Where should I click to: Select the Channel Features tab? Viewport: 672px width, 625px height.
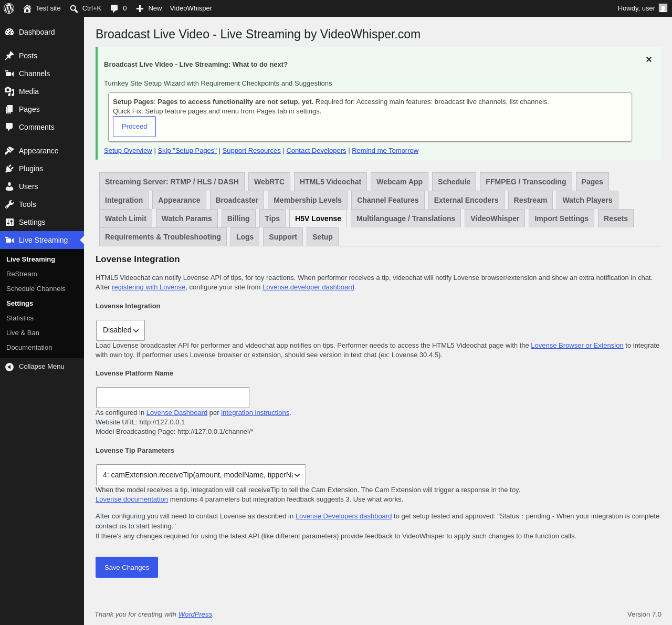tap(388, 200)
